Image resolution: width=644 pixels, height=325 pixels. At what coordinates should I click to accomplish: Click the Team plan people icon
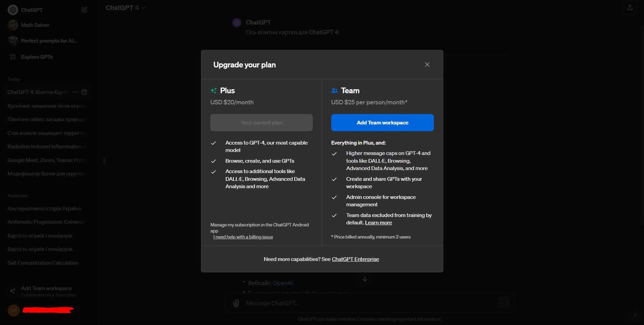334,91
